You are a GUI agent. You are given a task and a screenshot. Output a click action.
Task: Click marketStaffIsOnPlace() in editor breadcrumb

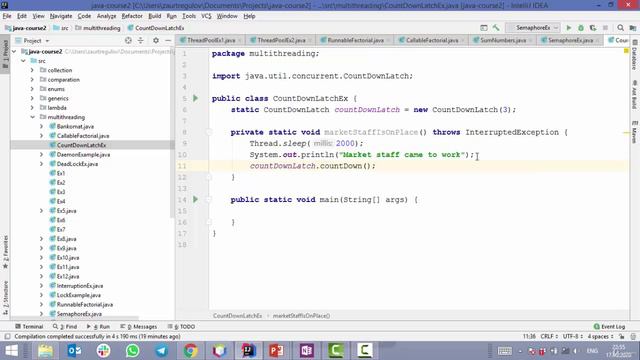[301, 316]
